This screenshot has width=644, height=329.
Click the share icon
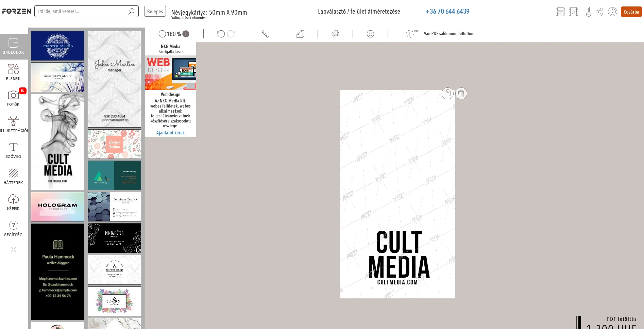tap(599, 12)
